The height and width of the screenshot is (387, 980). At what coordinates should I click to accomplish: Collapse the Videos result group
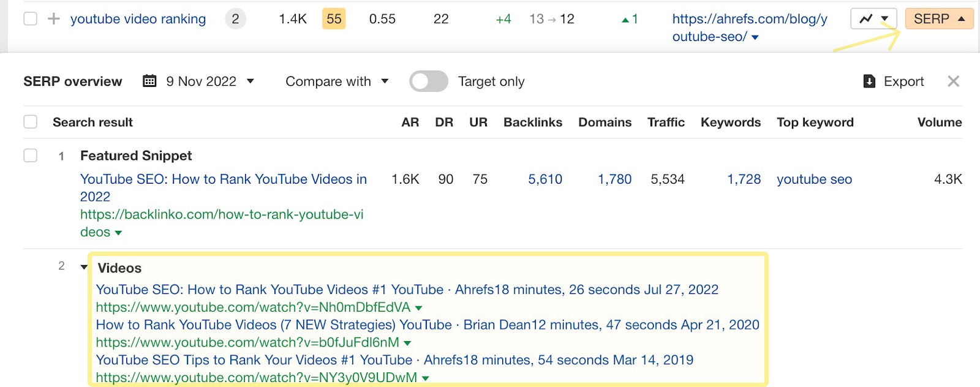tap(84, 267)
